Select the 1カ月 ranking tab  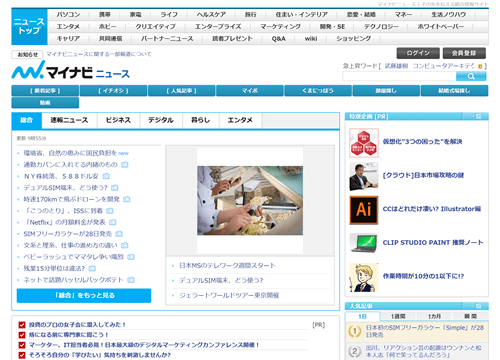pos(434,316)
